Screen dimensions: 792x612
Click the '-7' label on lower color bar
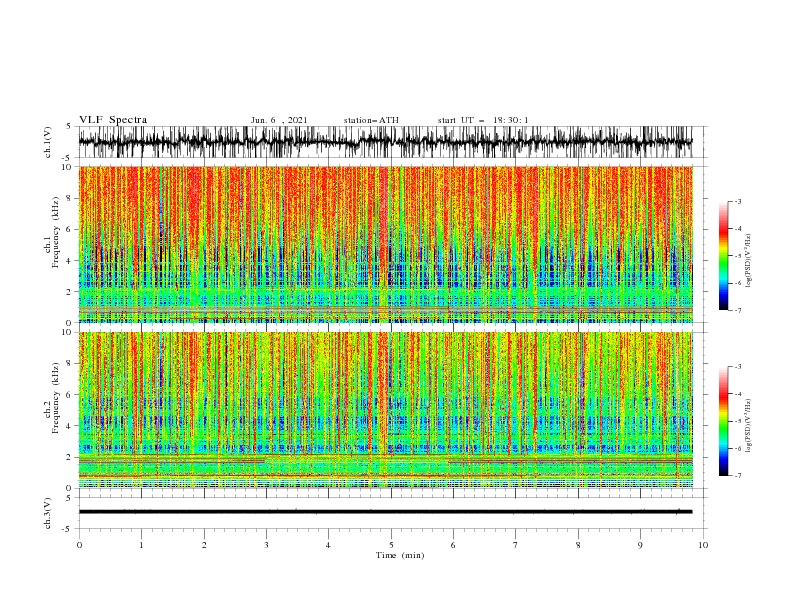click(x=737, y=476)
